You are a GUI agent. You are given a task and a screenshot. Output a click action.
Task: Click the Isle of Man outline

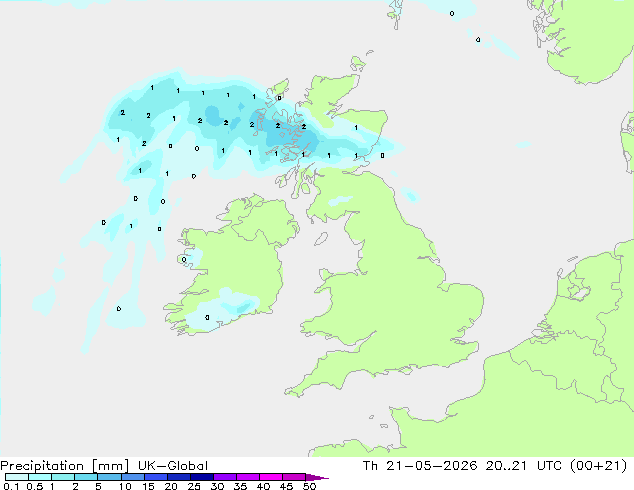coord(321,239)
